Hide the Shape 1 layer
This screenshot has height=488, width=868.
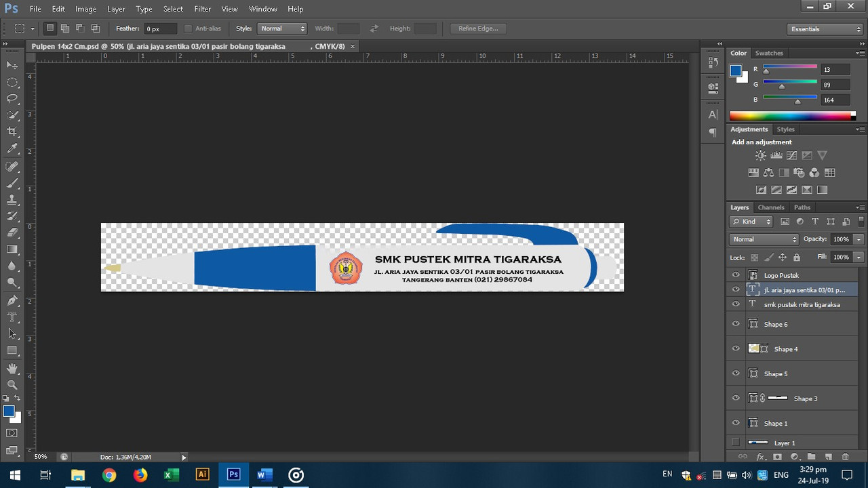(x=736, y=423)
